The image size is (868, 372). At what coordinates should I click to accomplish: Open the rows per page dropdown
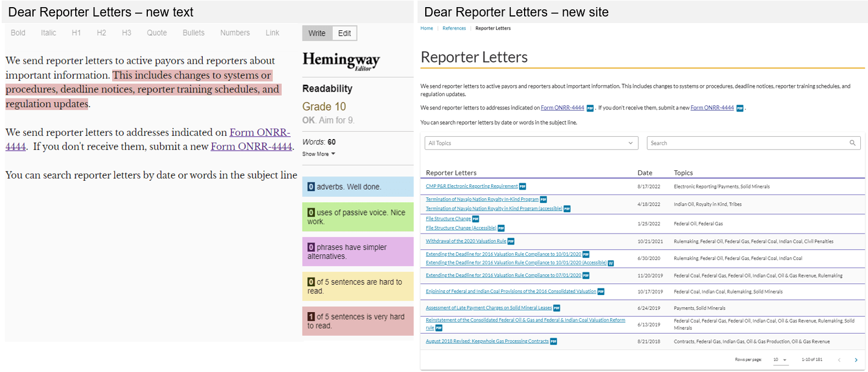pos(780,360)
